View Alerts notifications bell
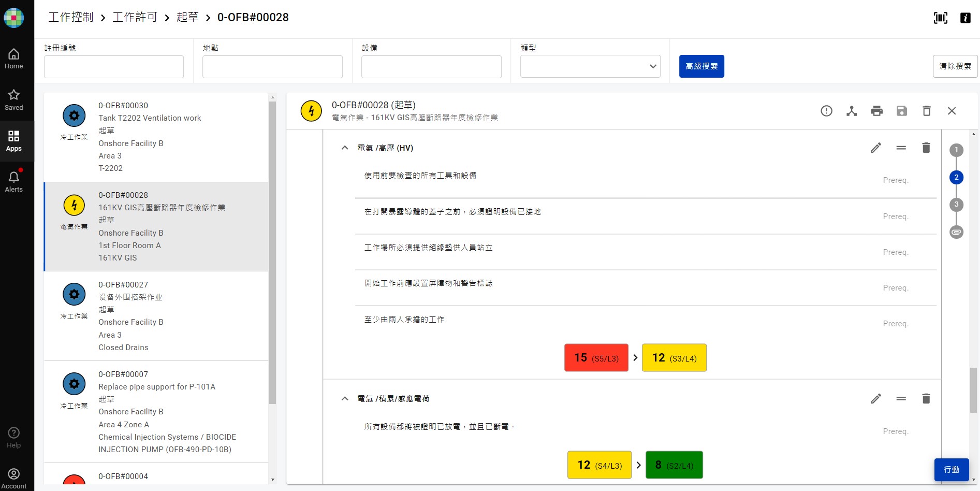Viewport: 980px width, 491px height. 14,182
